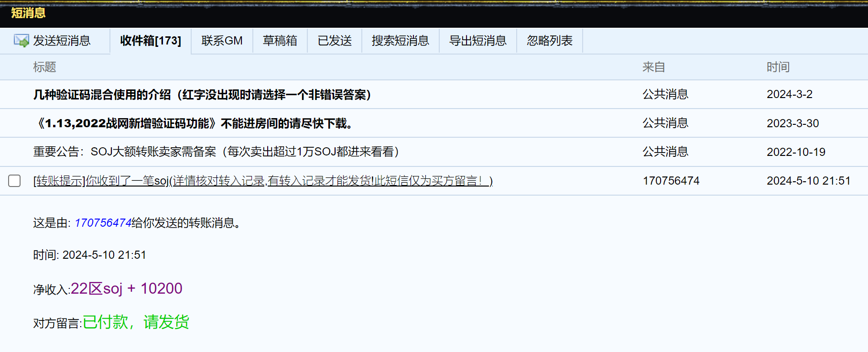Tick the checkbox beside the 转账提示 message

click(14, 181)
